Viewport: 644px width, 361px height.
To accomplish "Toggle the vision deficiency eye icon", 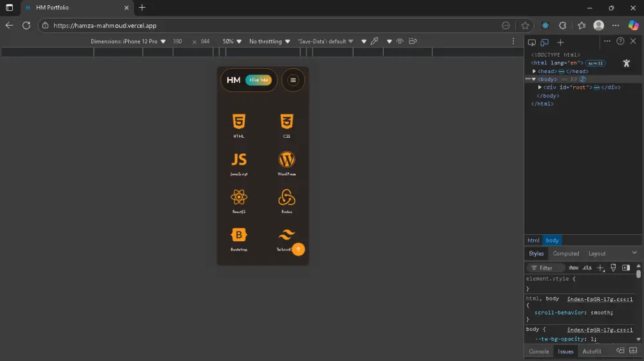I will [400, 41].
